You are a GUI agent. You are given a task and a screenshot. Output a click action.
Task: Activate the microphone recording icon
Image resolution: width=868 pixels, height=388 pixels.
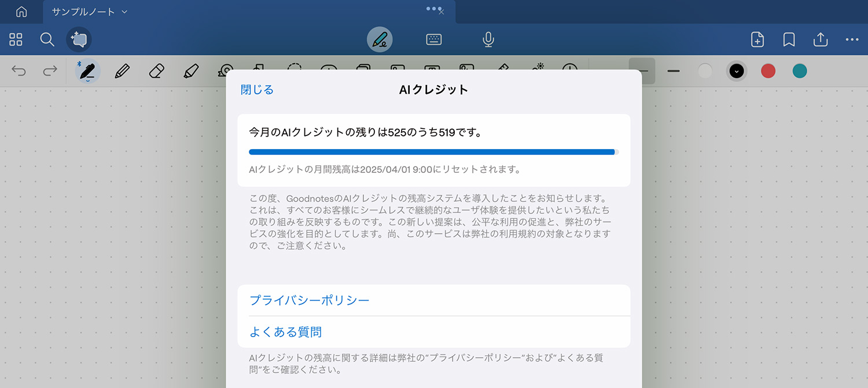488,39
